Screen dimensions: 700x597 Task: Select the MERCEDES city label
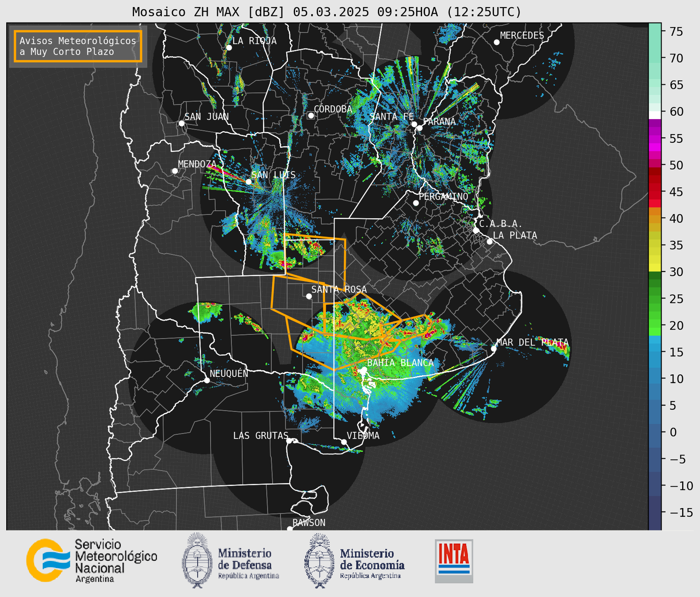pyautogui.click(x=522, y=36)
